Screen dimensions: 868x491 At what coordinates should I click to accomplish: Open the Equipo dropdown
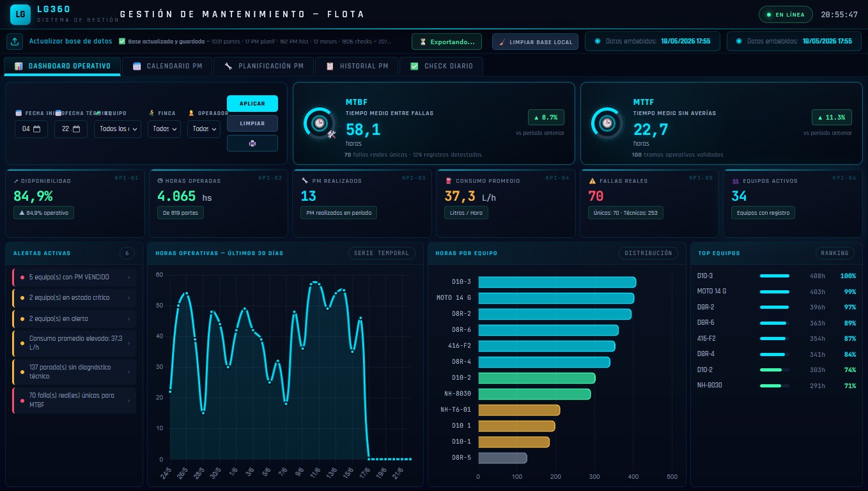(x=118, y=129)
